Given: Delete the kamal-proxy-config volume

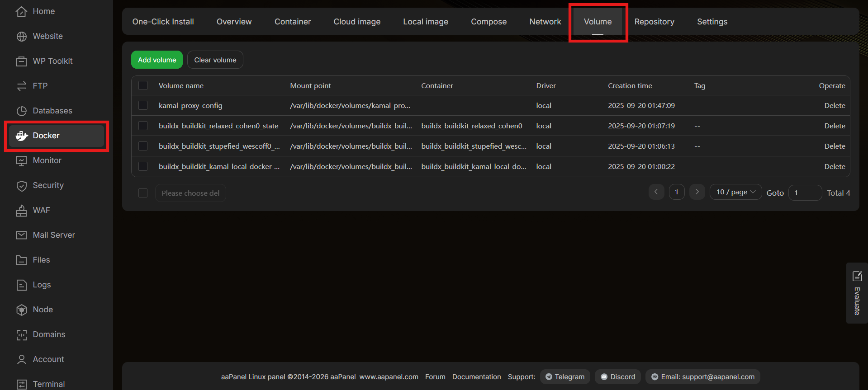Looking at the screenshot, I should tap(835, 105).
